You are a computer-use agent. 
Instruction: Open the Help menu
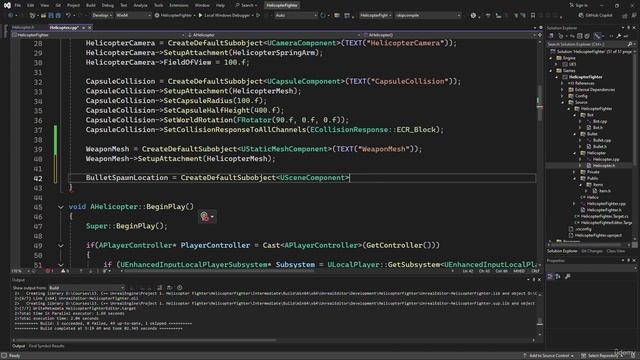pos(220,5)
